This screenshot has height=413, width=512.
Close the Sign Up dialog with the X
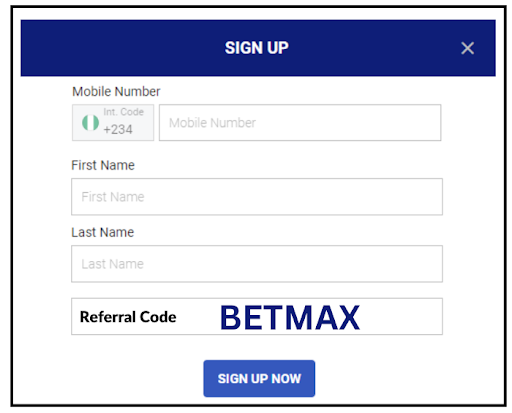click(467, 48)
